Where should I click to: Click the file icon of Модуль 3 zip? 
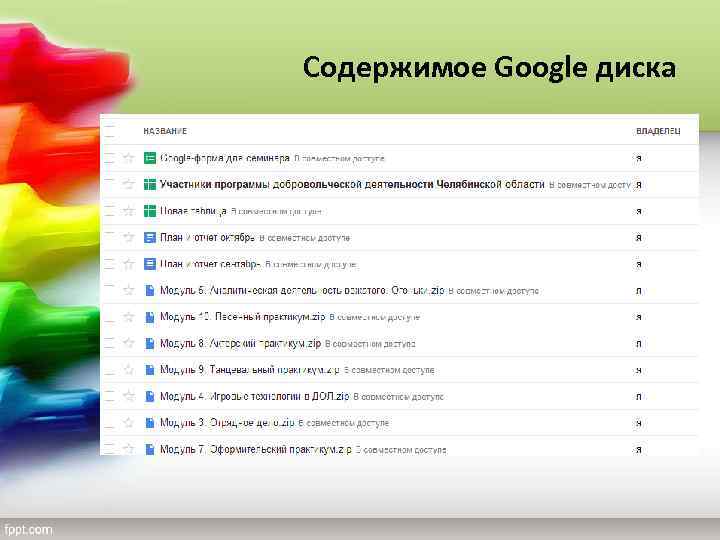(x=150, y=422)
